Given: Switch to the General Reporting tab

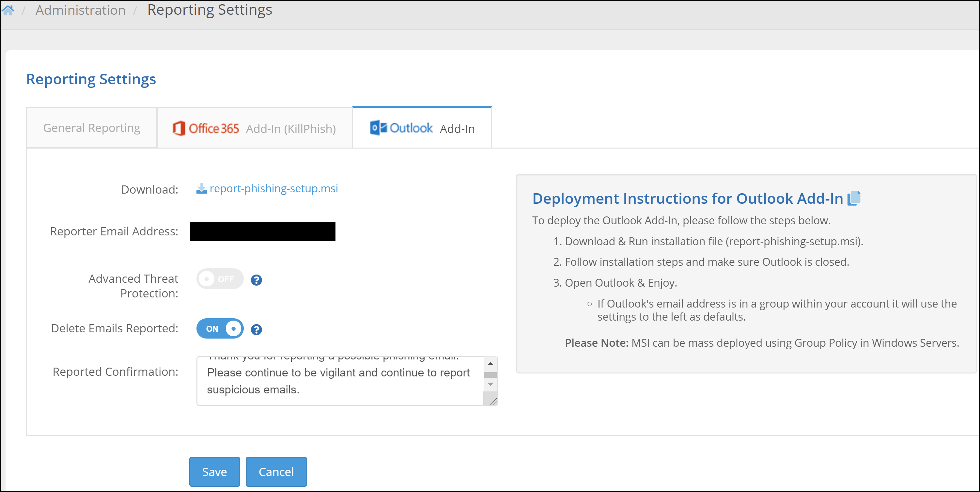Looking at the screenshot, I should 92,128.
